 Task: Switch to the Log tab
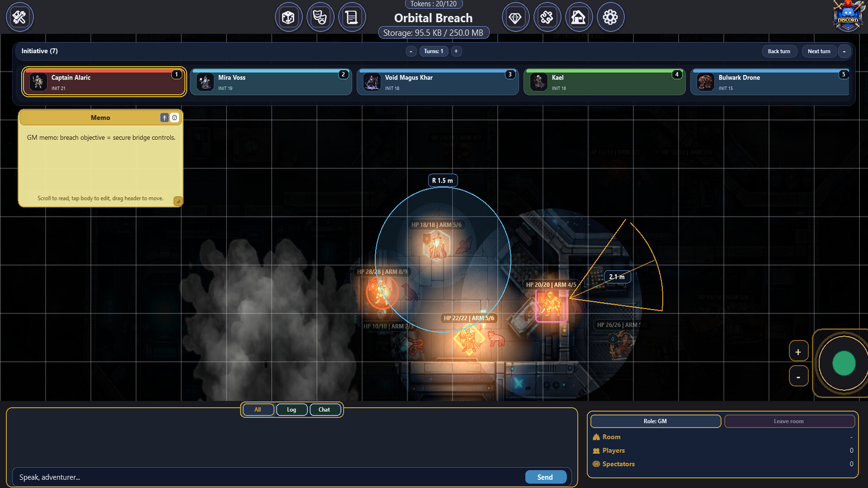292,409
